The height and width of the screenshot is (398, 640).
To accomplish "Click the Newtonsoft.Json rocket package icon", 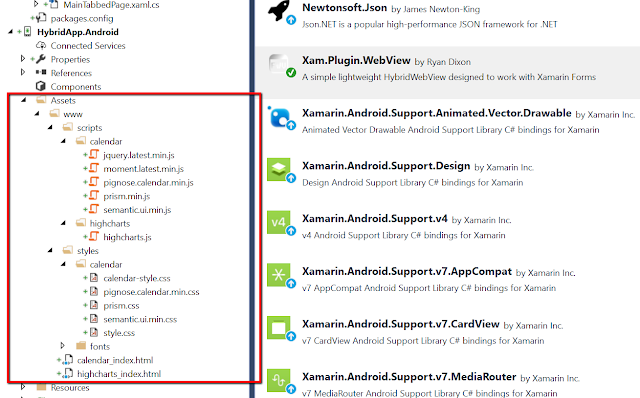I will [280, 11].
